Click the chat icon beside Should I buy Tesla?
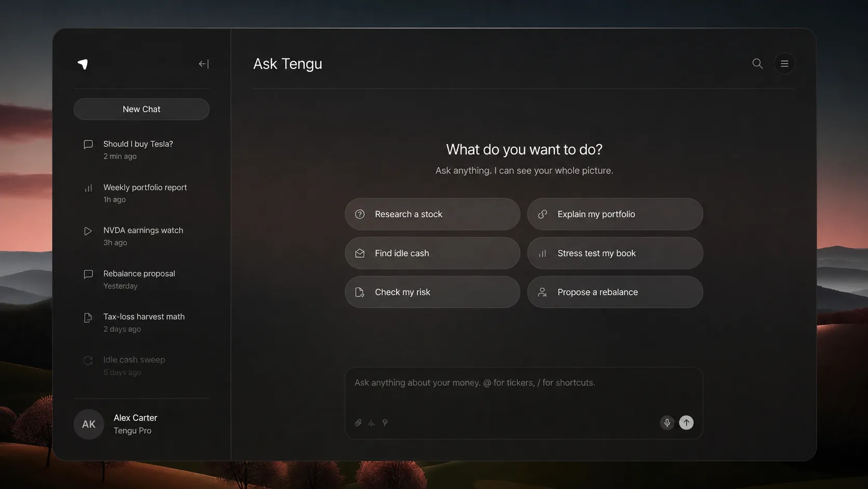 tap(88, 144)
